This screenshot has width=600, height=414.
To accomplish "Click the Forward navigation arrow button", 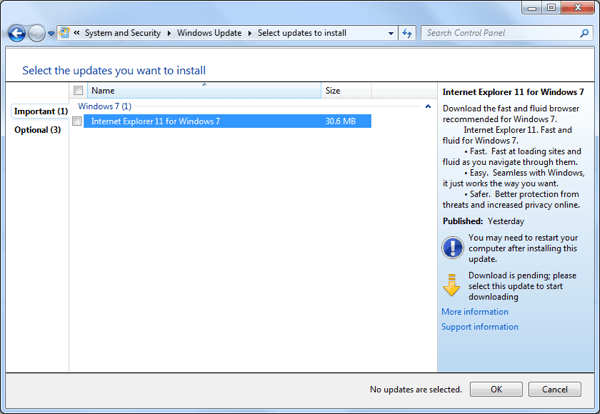I will tap(37, 33).
